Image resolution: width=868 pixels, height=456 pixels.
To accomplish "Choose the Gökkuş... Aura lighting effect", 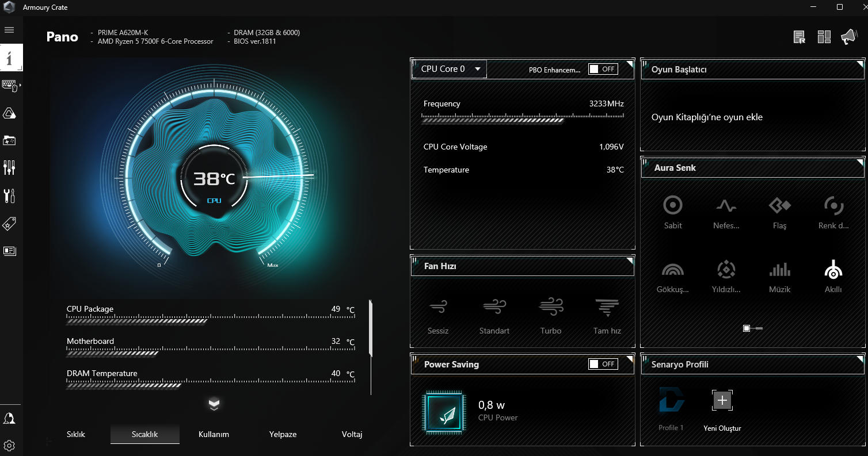I will click(673, 276).
